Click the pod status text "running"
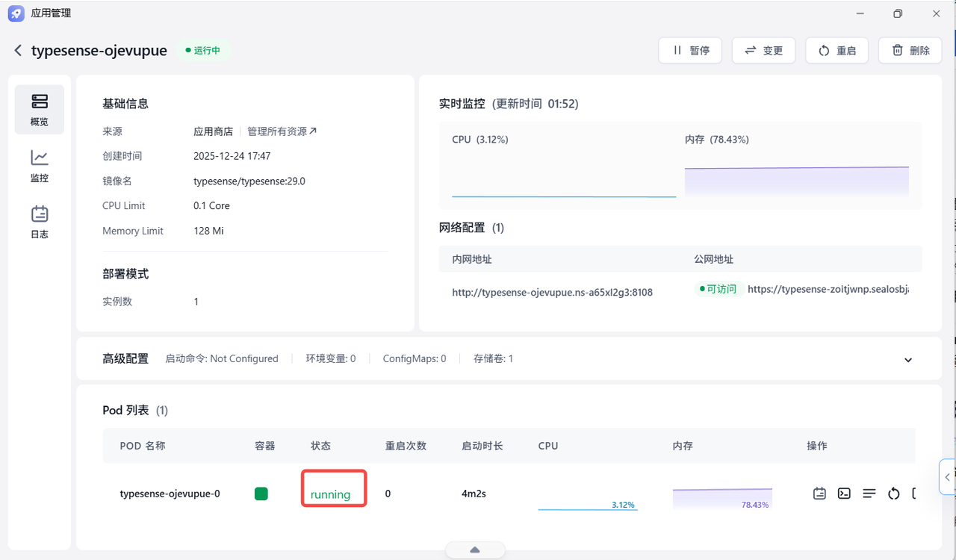Viewport: 956px width, 560px height. pyautogui.click(x=330, y=494)
